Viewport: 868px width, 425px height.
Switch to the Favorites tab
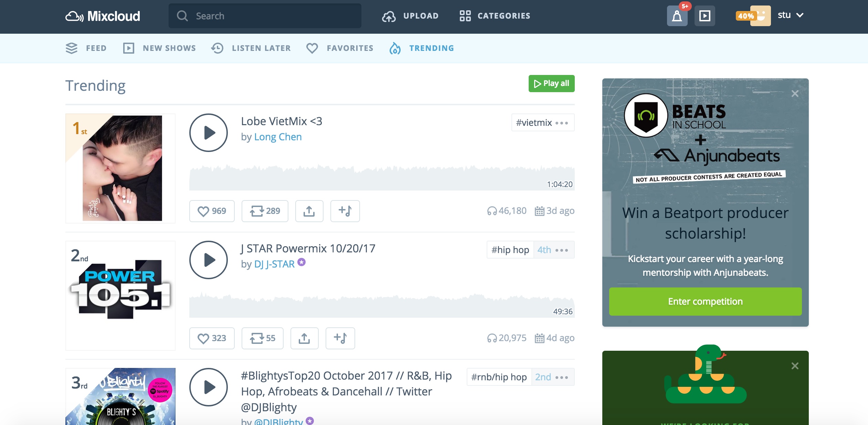click(350, 48)
